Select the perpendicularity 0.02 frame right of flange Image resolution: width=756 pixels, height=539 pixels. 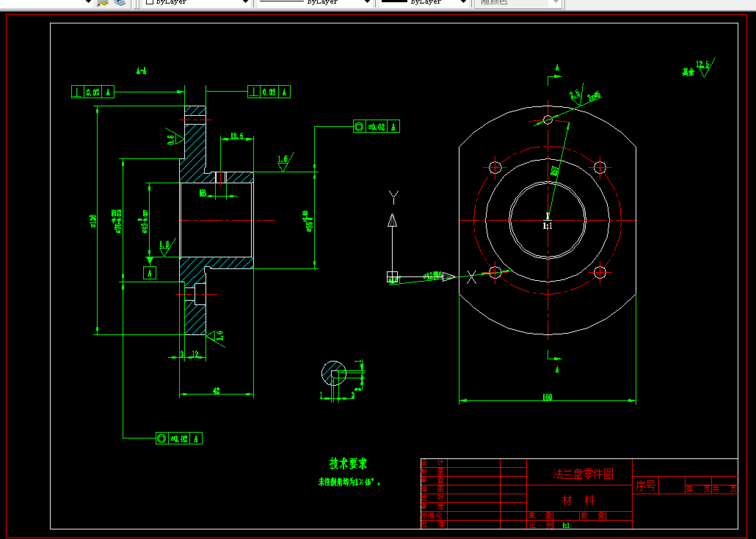[x=269, y=92]
